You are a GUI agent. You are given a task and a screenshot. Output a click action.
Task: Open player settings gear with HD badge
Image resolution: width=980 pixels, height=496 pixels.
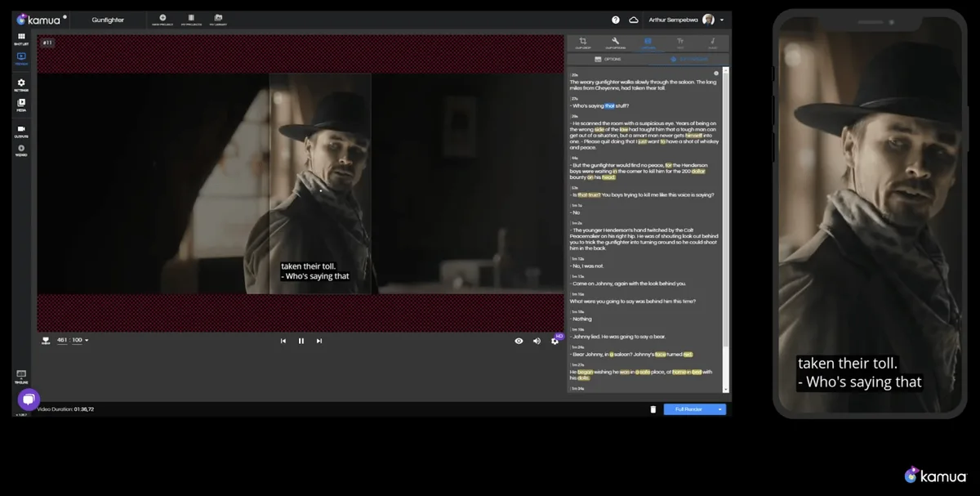[555, 341]
